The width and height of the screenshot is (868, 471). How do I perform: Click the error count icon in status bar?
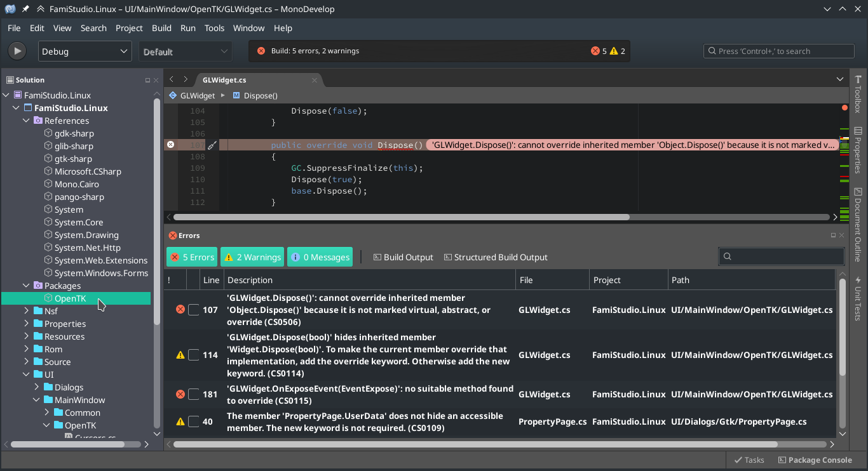pyautogui.click(x=595, y=51)
